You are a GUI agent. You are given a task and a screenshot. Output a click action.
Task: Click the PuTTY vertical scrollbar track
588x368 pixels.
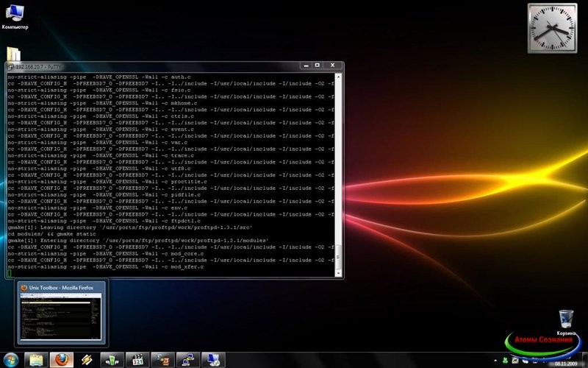pyautogui.click(x=338, y=162)
